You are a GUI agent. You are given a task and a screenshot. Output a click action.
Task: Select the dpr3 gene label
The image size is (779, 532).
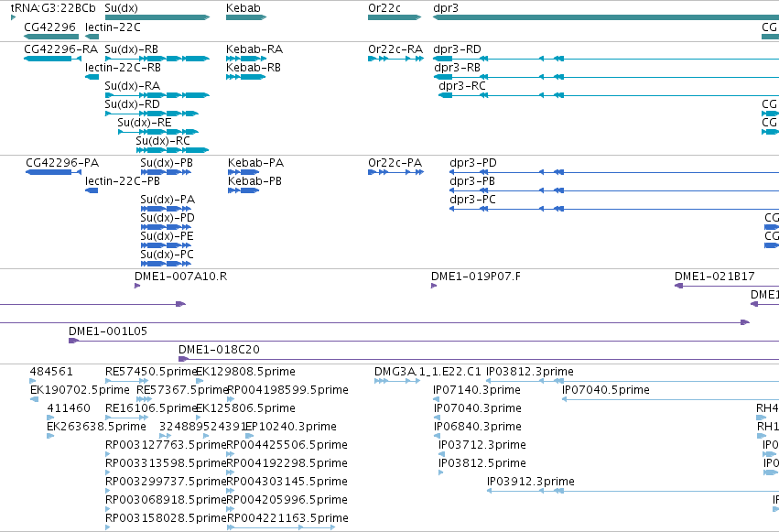(446, 8)
